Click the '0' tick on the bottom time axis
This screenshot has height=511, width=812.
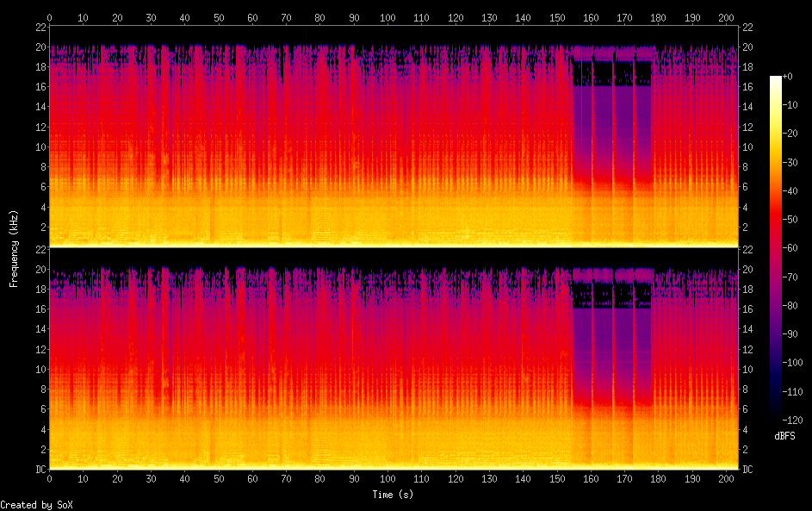49,480
